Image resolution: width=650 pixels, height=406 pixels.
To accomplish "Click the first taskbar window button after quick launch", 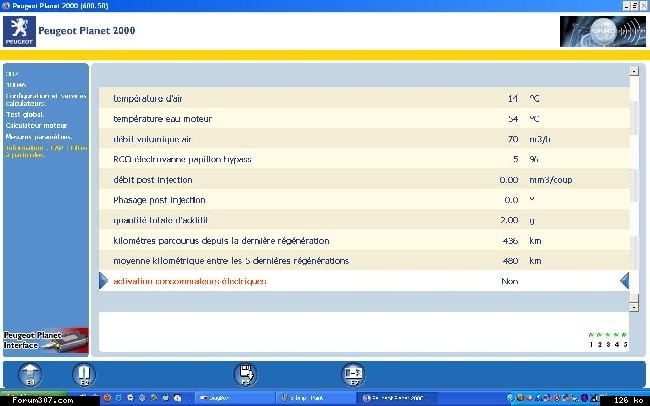I will click(234, 398).
